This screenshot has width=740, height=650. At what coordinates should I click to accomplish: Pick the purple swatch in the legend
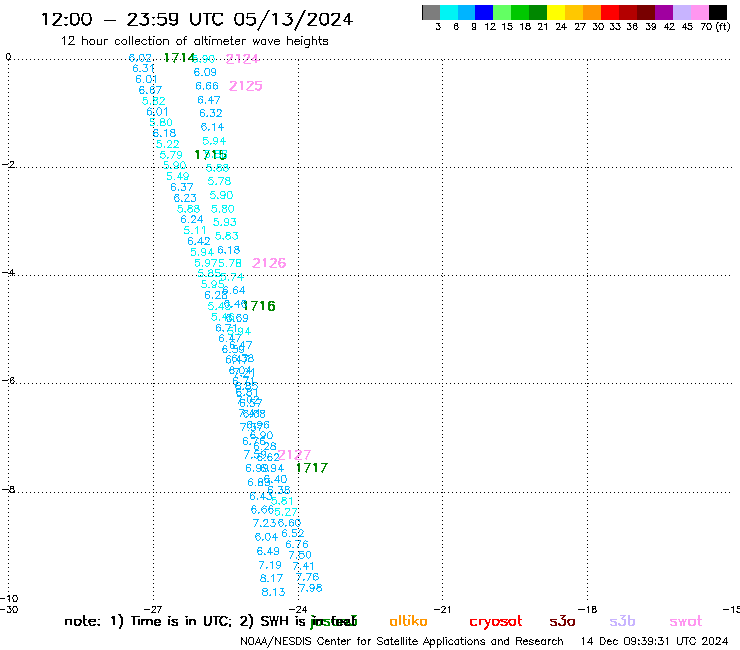664,12
